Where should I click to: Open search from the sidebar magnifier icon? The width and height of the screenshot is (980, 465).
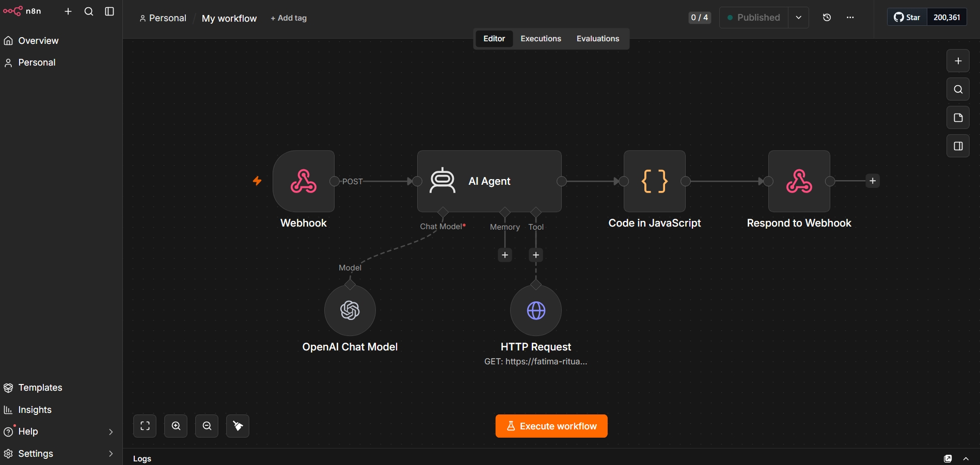89,11
